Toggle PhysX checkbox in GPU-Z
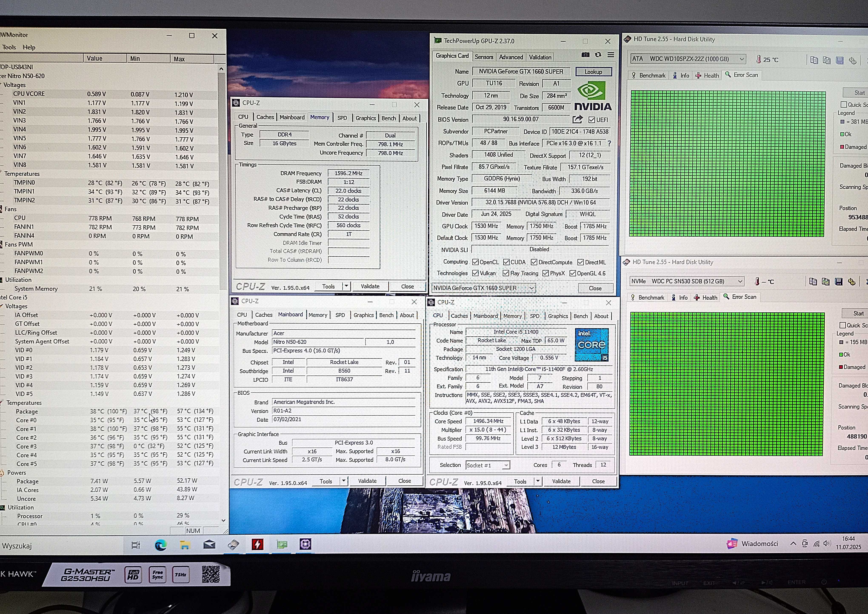868x614 pixels. tap(545, 273)
